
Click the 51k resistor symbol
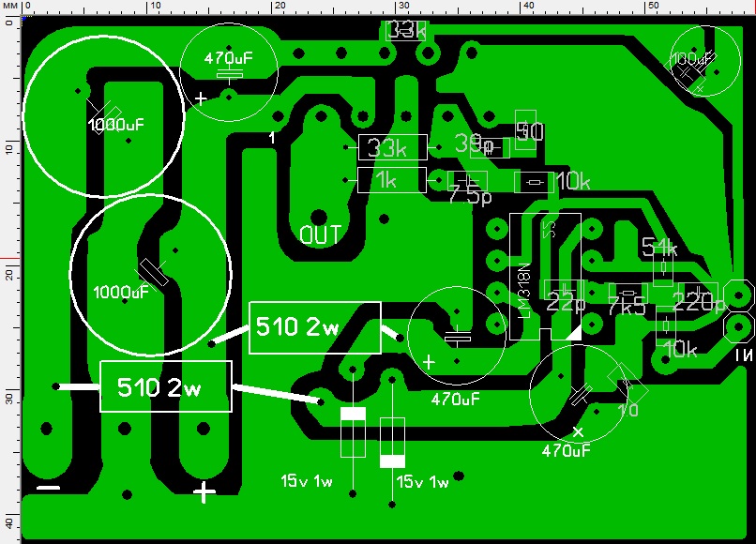[663, 266]
